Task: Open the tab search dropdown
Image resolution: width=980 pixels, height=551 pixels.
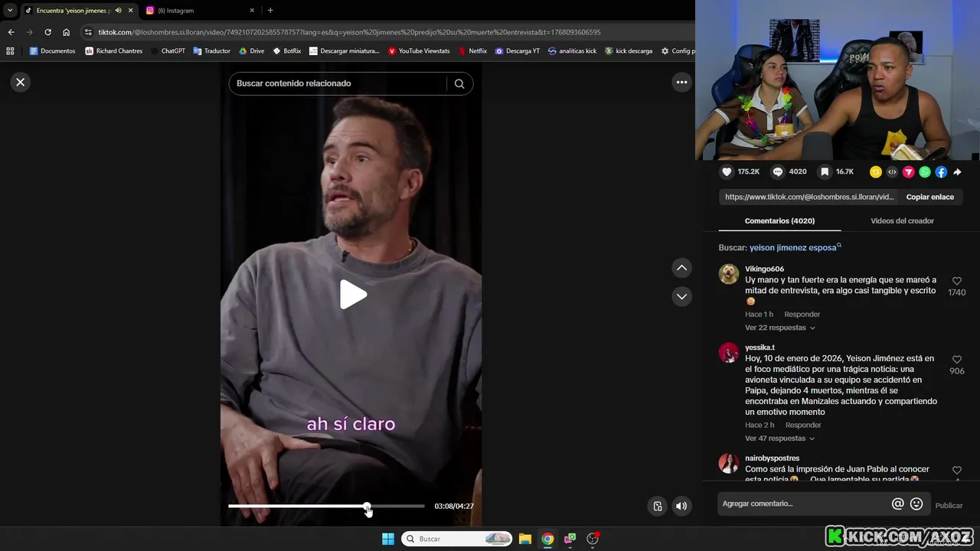Action: pyautogui.click(x=10, y=11)
